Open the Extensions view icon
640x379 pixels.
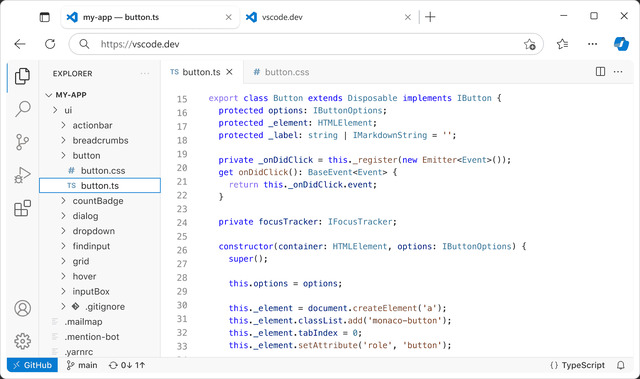22,208
